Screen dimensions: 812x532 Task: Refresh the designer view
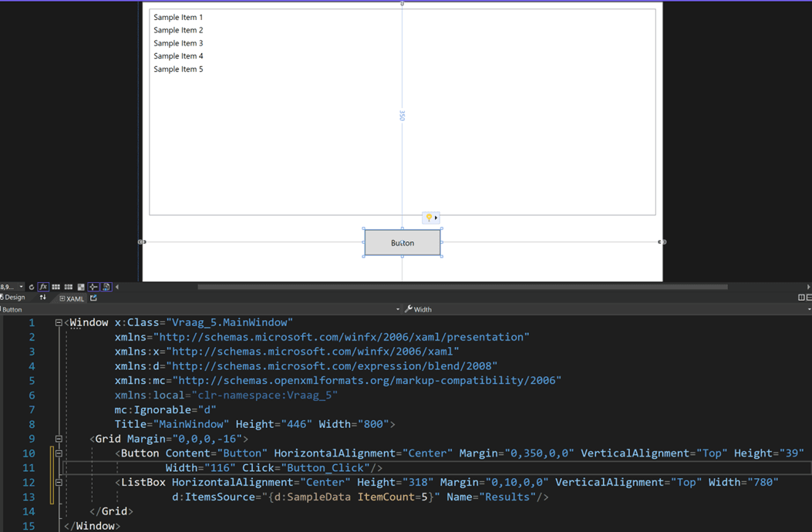coord(32,287)
